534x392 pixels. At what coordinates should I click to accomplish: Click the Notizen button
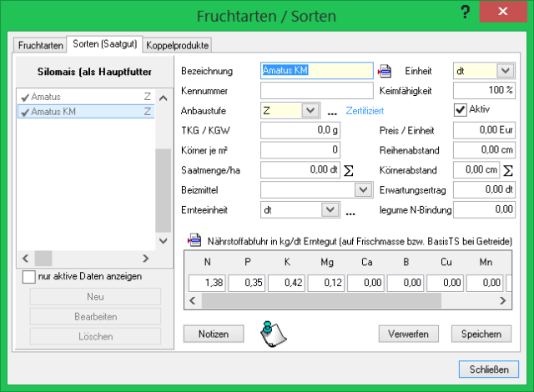[x=214, y=334]
